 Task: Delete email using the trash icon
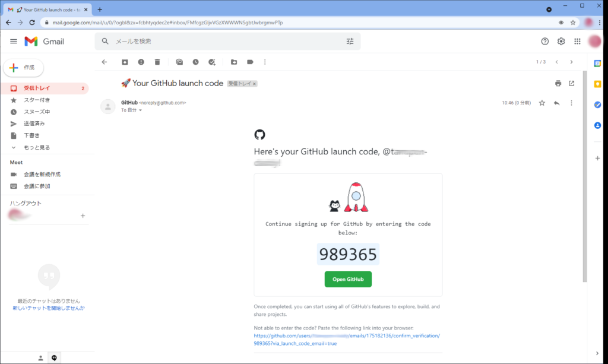[x=157, y=62]
